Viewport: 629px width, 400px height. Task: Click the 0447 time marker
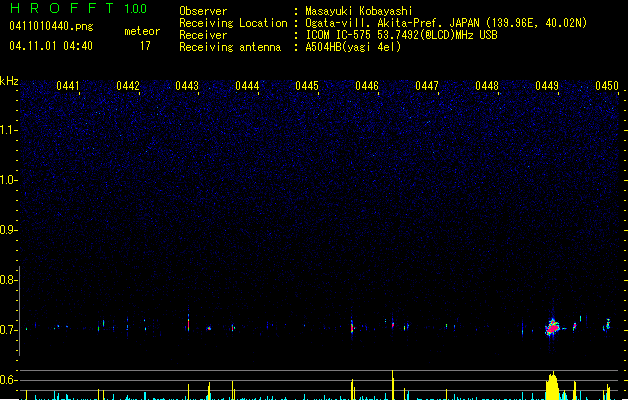coord(427,86)
